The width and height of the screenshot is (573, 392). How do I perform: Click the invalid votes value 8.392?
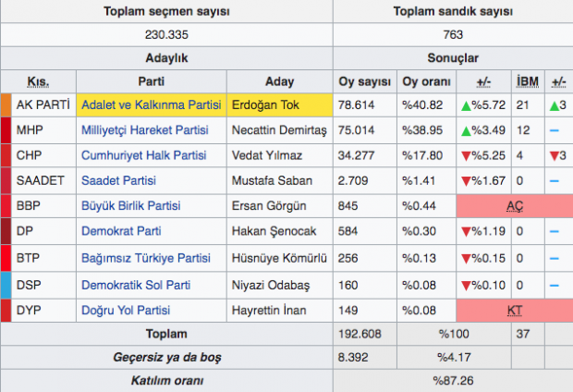tap(353, 357)
